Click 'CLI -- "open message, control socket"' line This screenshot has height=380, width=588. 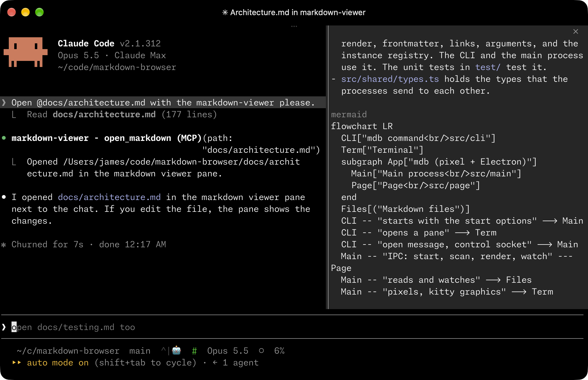(x=459, y=244)
